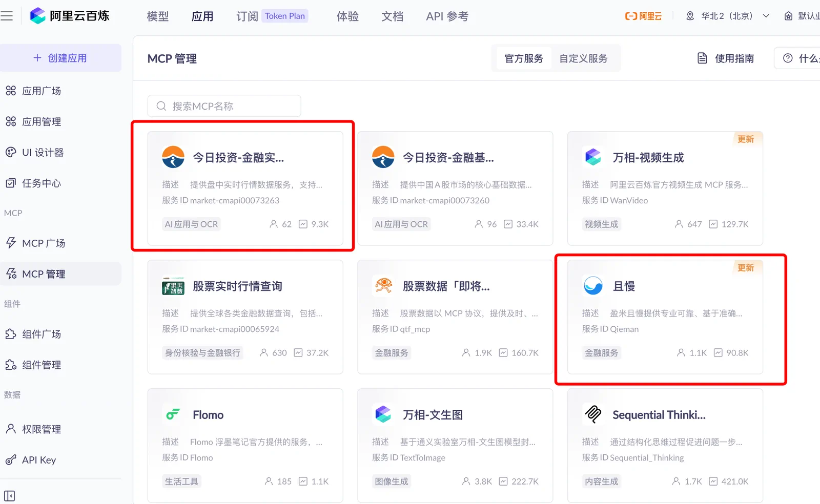Click service ID market-cmapi00073263 text

pyautogui.click(x=235, y=200)
